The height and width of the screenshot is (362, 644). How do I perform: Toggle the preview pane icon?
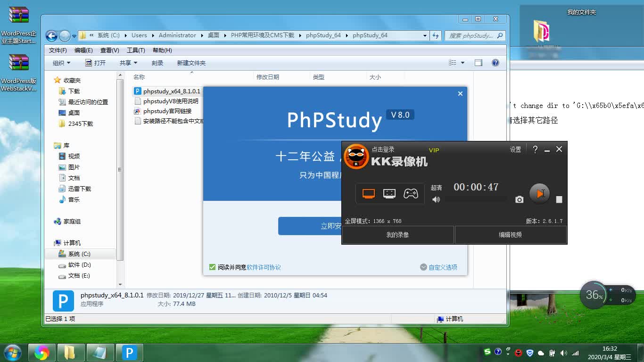[479, 63]
